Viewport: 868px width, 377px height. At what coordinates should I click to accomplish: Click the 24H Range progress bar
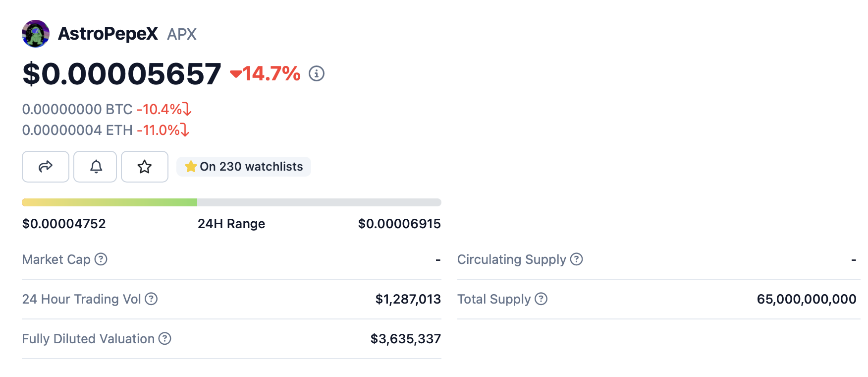coord(231,202)
